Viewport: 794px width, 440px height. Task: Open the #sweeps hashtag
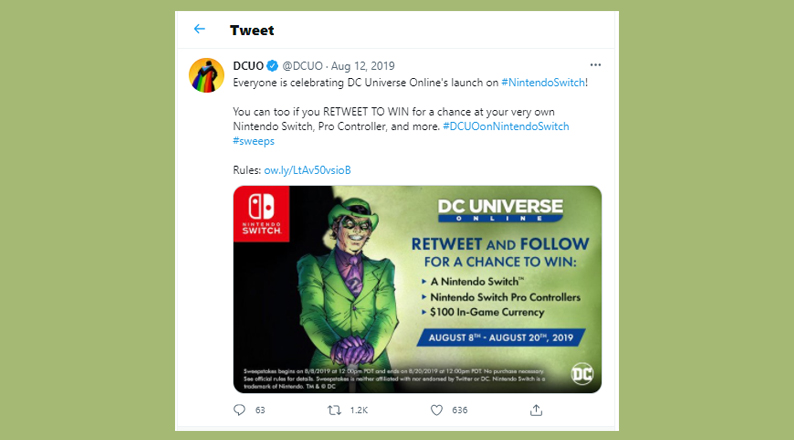254,141
